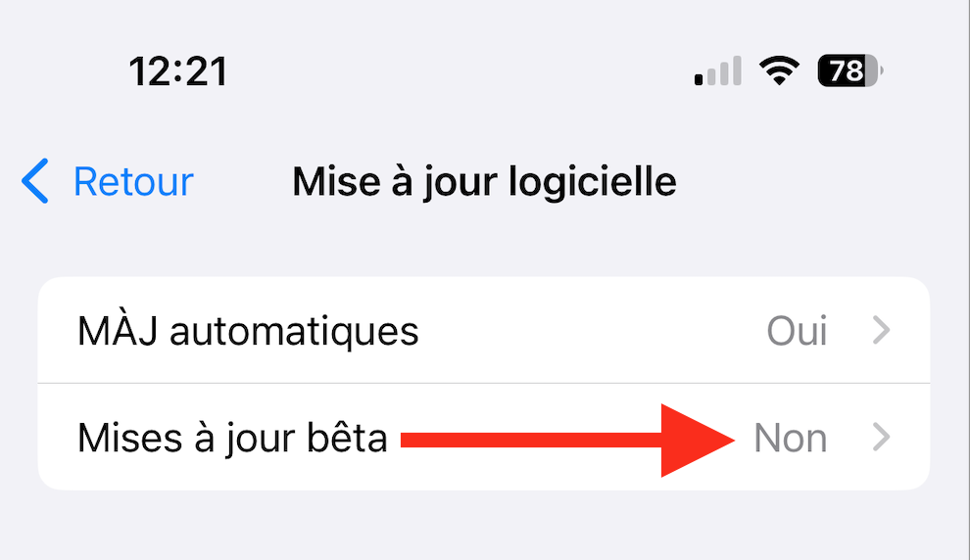Image resolution: width=970 pixels, height=560 pixels.
Task: Select the Non value for beta updates
Action: (791, 438)
